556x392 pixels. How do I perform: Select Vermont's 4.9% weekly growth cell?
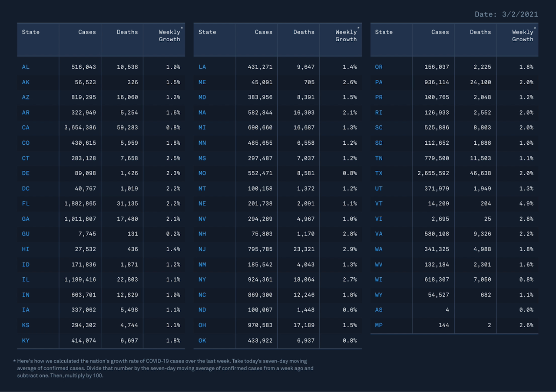tap(526, 203)
